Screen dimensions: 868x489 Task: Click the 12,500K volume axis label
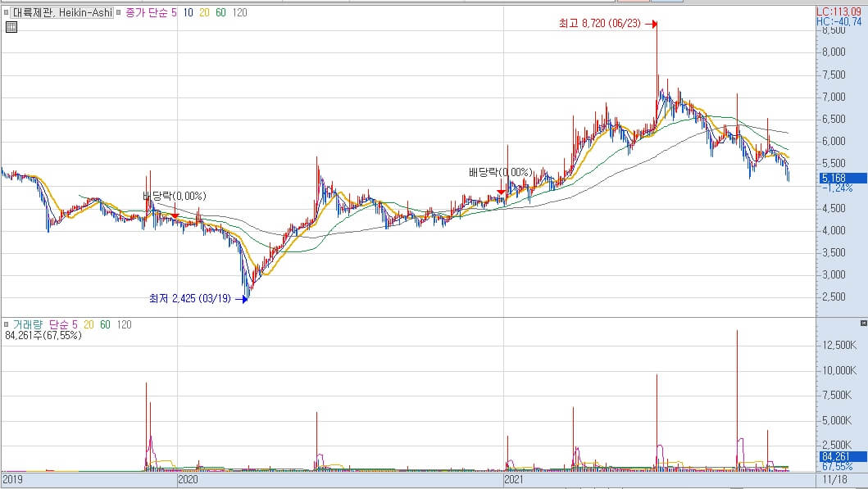[x=839, y=345]
